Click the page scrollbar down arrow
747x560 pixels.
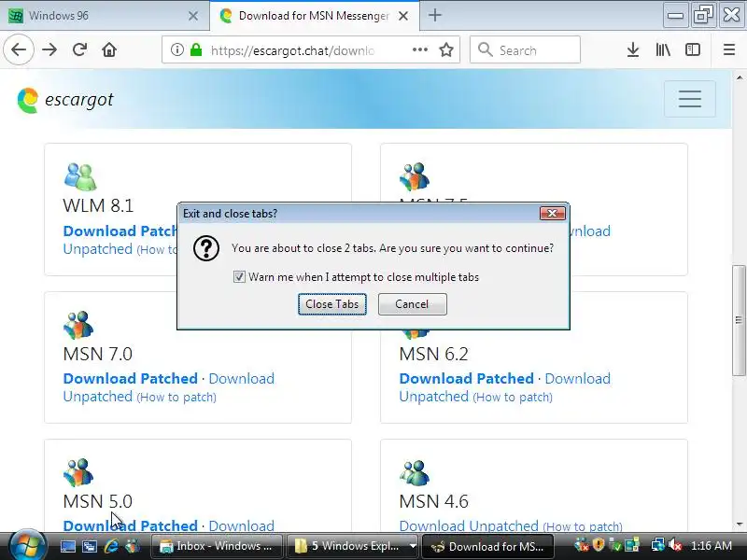tap(739, 525)
